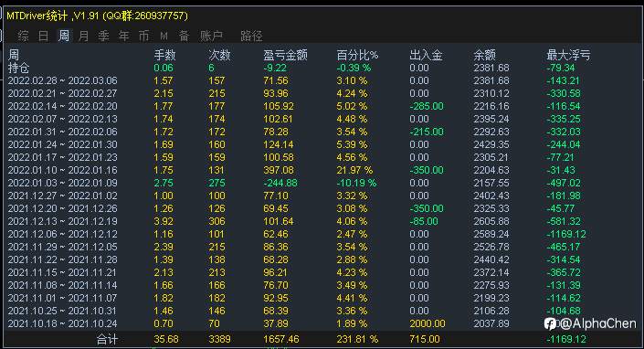Screen dimensions: 644x349
Task: Select the 路径 path tab
Action: tap(251, 37)
